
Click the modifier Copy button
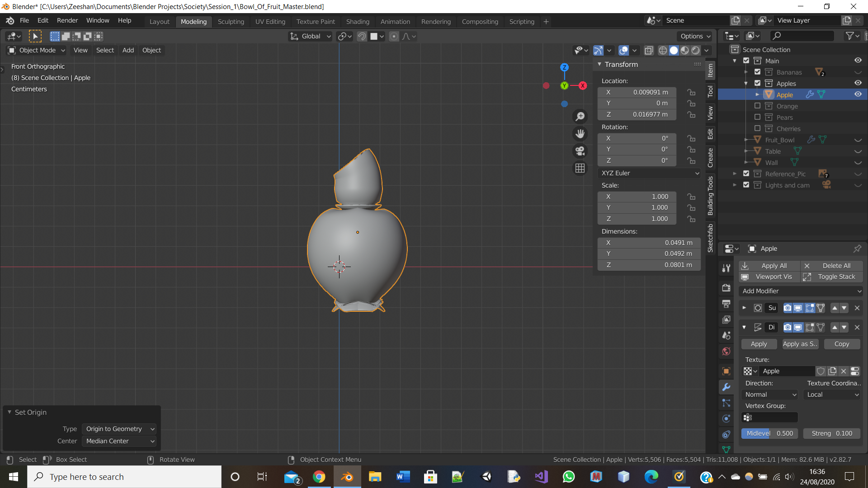point(841,344)
